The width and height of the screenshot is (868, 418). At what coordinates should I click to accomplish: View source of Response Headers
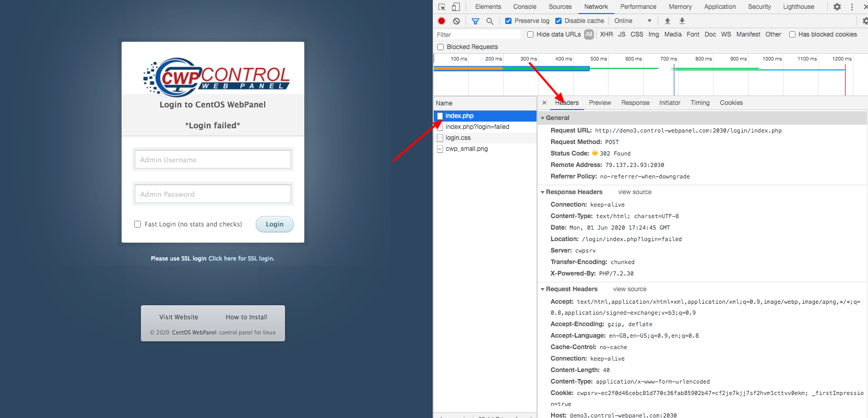pyautogui.click(x=635, y=192)
